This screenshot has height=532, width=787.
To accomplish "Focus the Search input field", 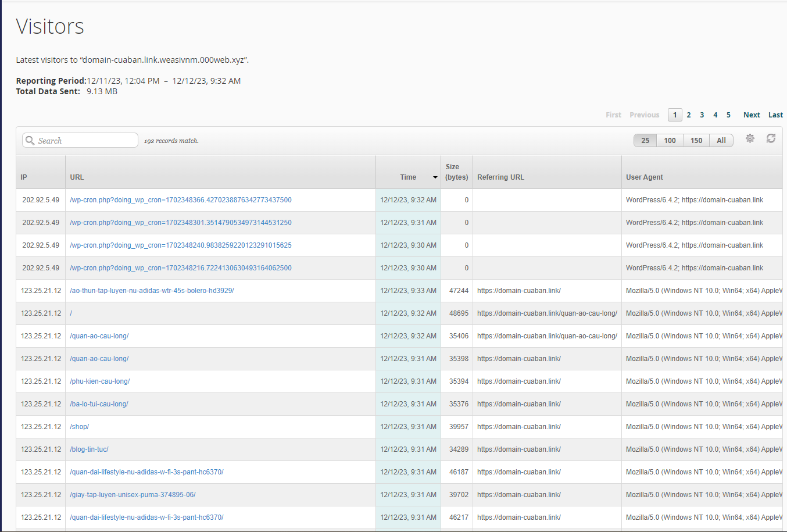I will (80, 140).
